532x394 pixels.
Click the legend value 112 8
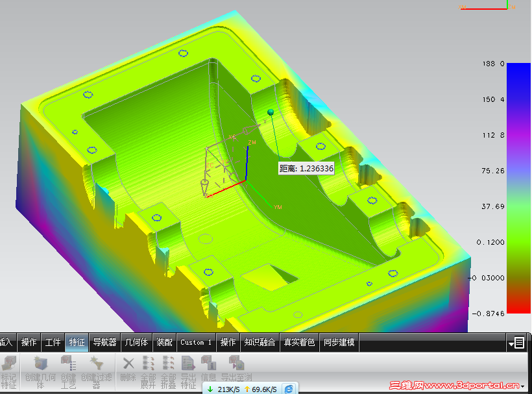494,135
